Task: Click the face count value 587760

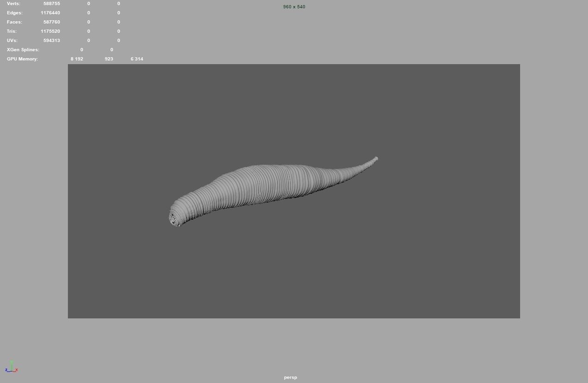Action: click(52, 22)
